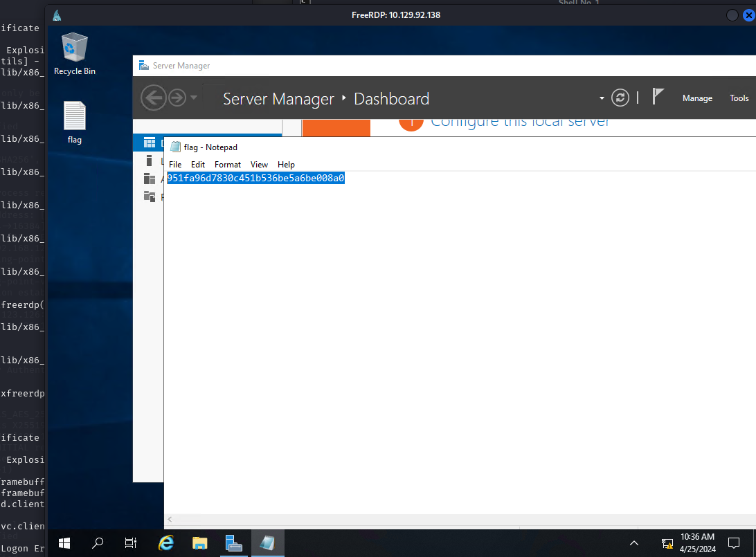Image resolution: width=756 pixels, height=557 pixels.
Task: Click the FreeRDP window title bar icon
Action: coord(57,15)
